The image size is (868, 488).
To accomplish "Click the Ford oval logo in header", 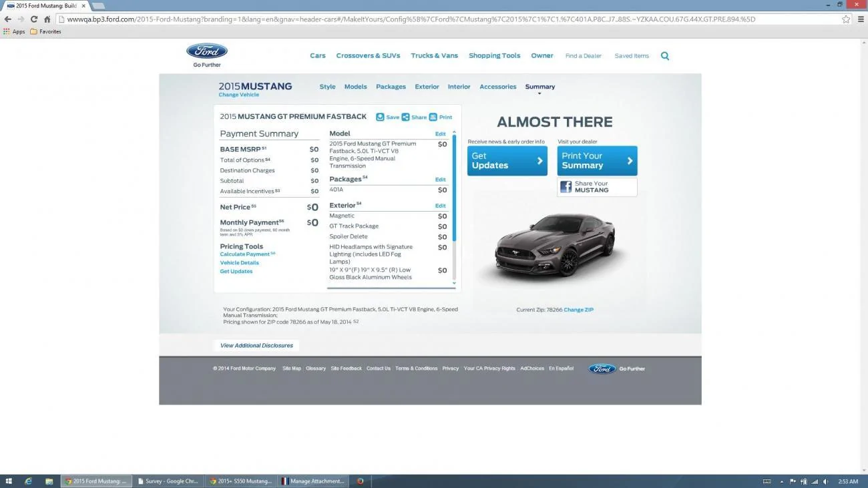I will 207,51.
